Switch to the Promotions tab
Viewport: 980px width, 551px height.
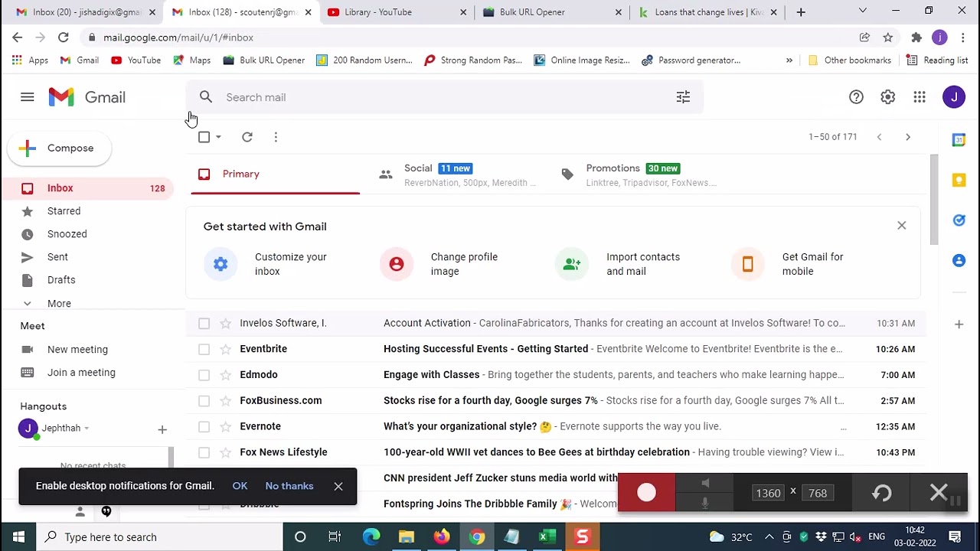(x=640, y=174)
